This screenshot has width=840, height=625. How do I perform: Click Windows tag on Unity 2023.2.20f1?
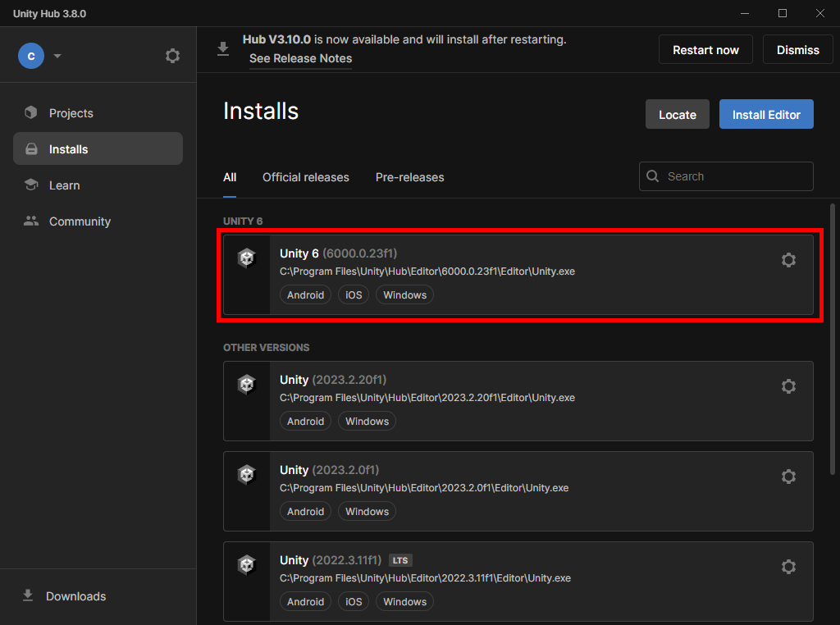(367, 422)
